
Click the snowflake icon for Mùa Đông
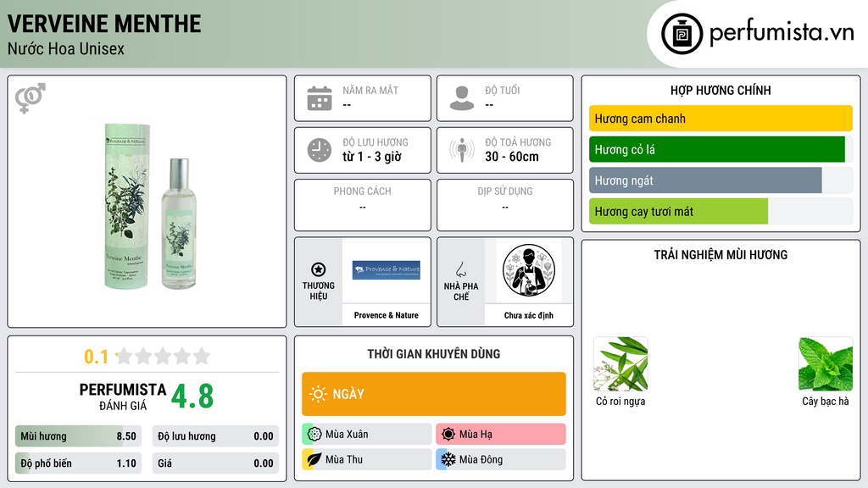(x=448, y=459)
